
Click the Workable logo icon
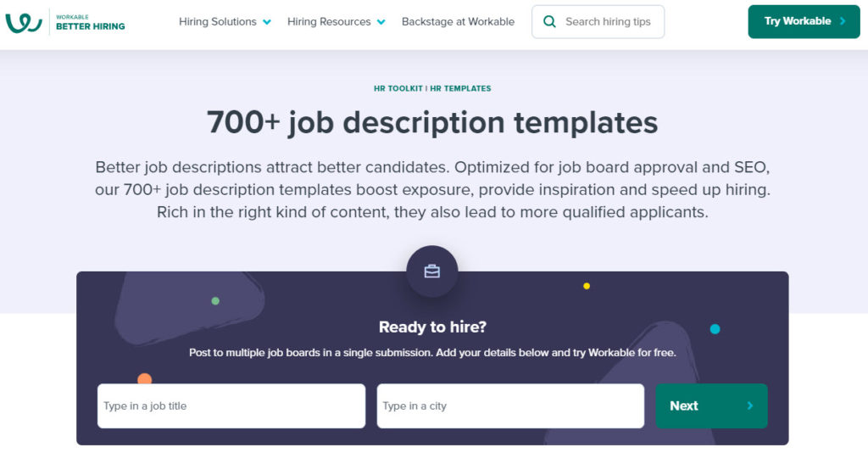(24, 23)
